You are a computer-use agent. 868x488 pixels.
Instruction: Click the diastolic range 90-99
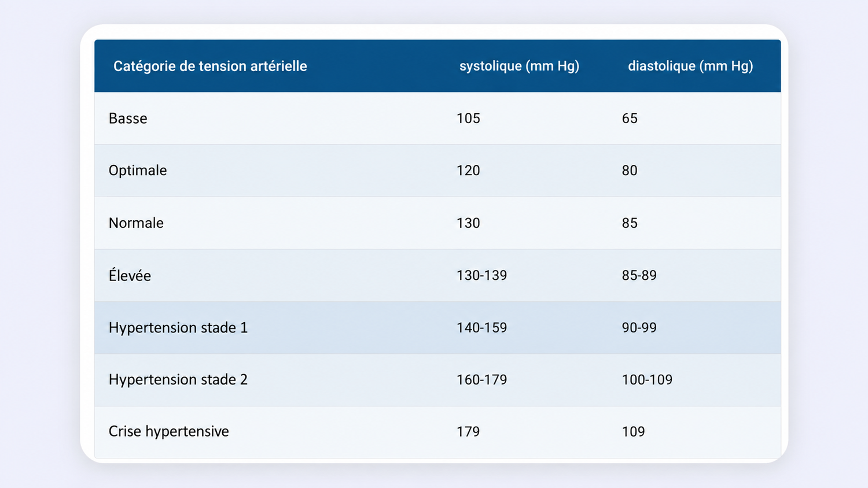pos(639,328)
